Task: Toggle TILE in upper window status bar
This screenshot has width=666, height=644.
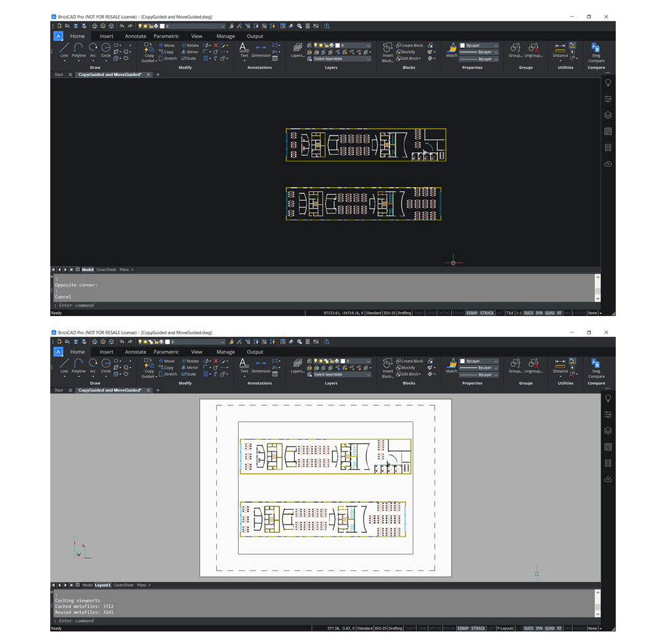Action: [510, 313]
